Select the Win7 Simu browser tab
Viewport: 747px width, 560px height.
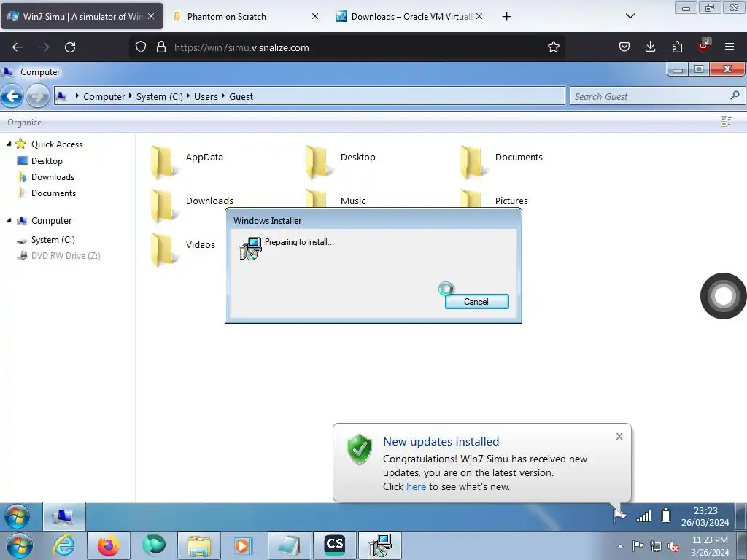pos(82,17)
